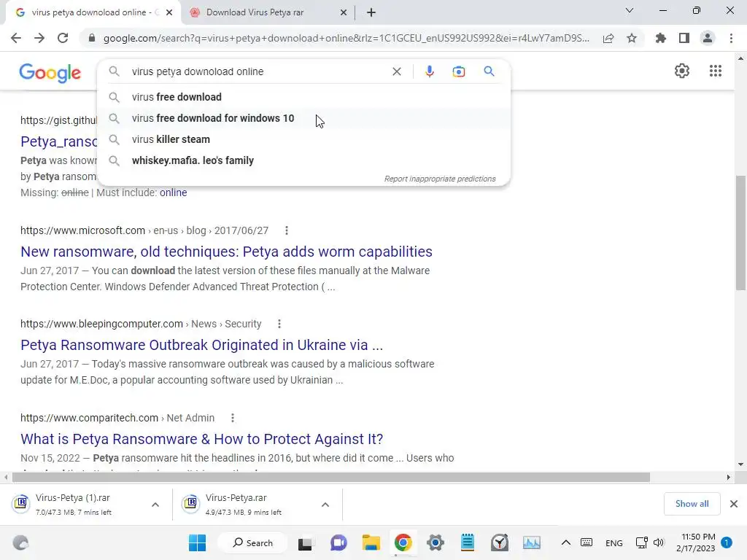This screenshot has height=560, width=747.
Task: Open Task View in the taskbar
Action: [x=305, y=543]
